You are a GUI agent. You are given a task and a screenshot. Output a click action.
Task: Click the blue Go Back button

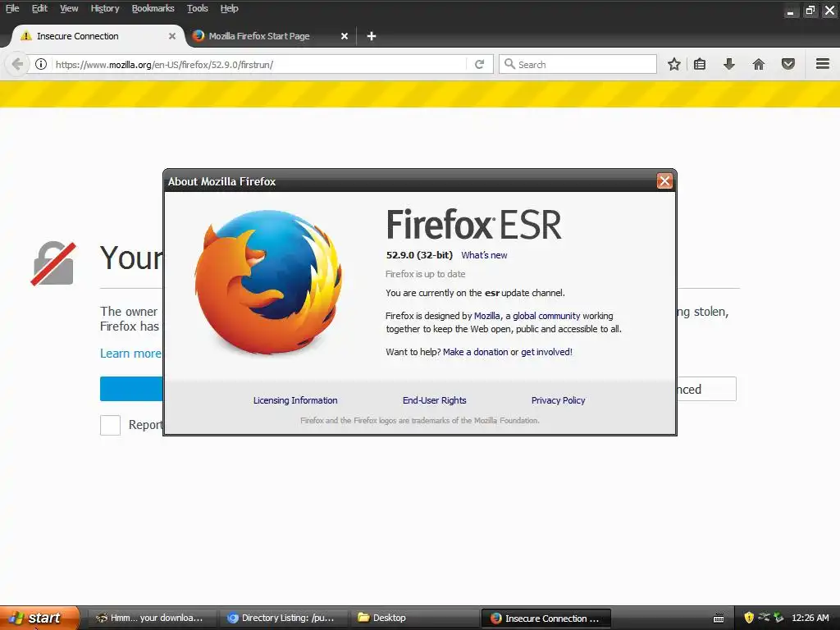click(131, 389)
